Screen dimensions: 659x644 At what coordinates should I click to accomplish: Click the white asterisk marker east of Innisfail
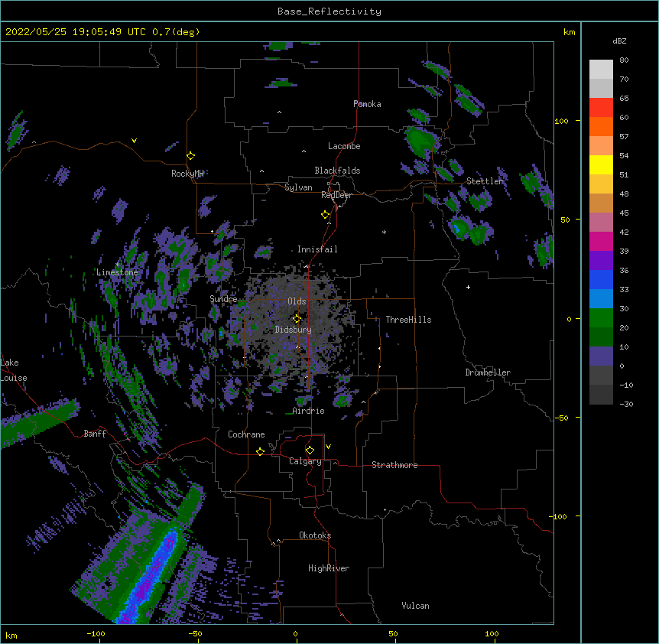pos(384,232)
